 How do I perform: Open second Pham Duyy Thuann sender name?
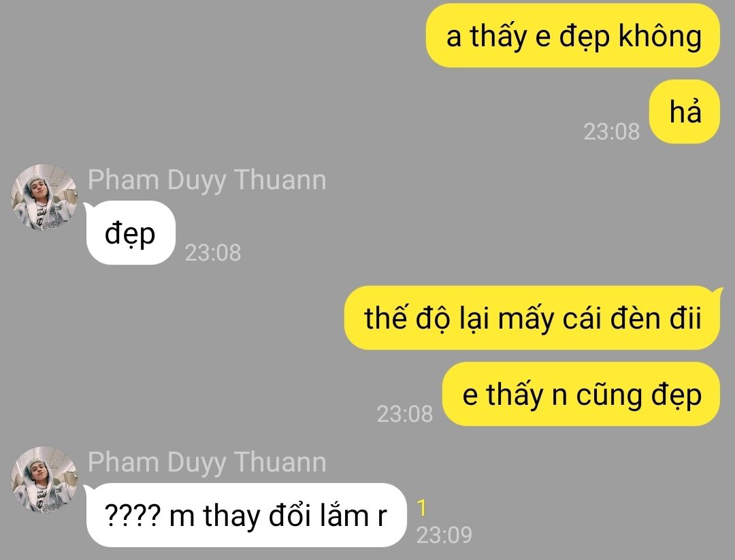tap(207, 461)
